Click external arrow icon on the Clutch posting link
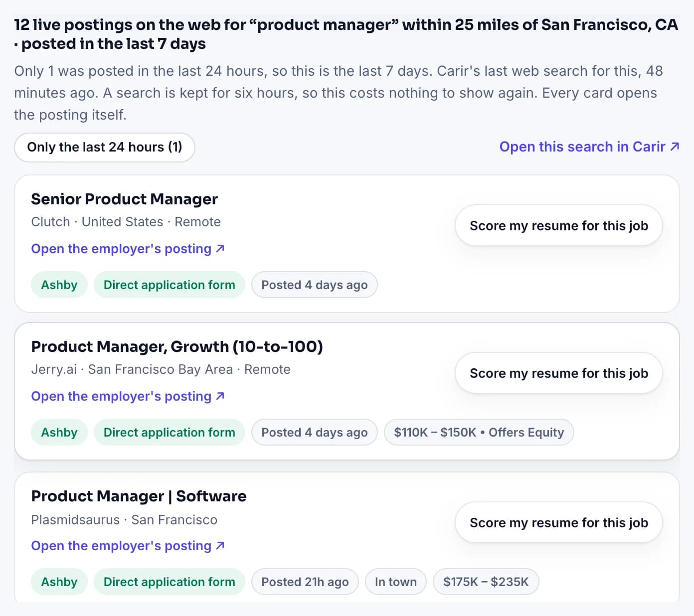Image resolution: width=694 pixels, height=616 pixels. (x=220, y=248)
